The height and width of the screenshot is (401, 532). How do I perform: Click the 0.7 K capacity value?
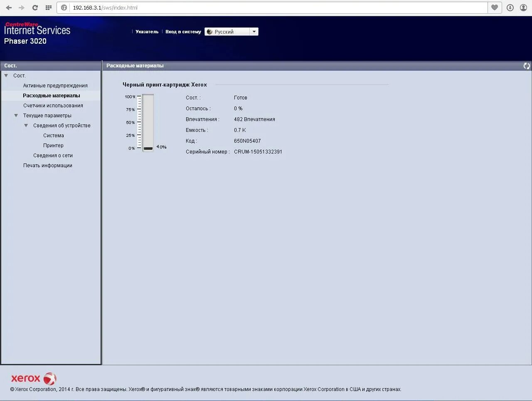240,130
